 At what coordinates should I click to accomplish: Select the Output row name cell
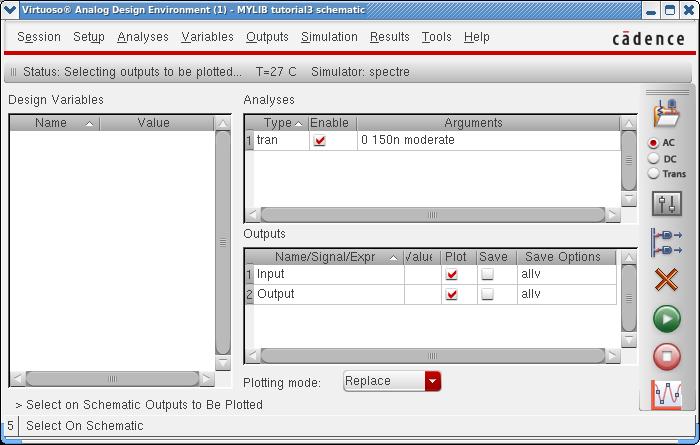[329, 294]
